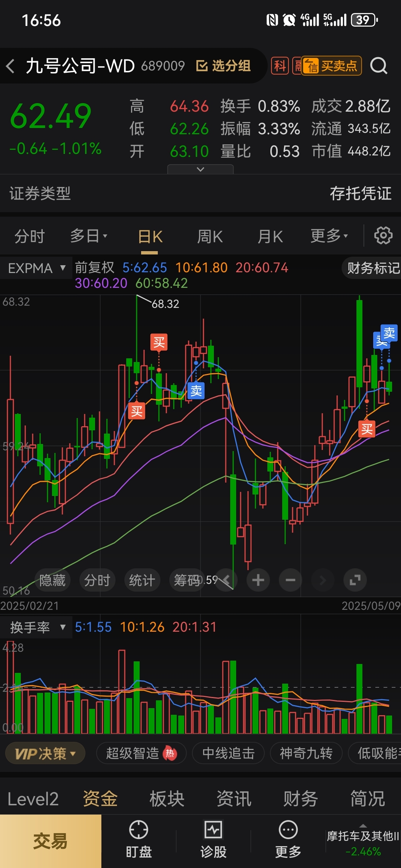Move chart left with arrow icon
This screenshot has height=868, width=401.
(x=226, y=580)
